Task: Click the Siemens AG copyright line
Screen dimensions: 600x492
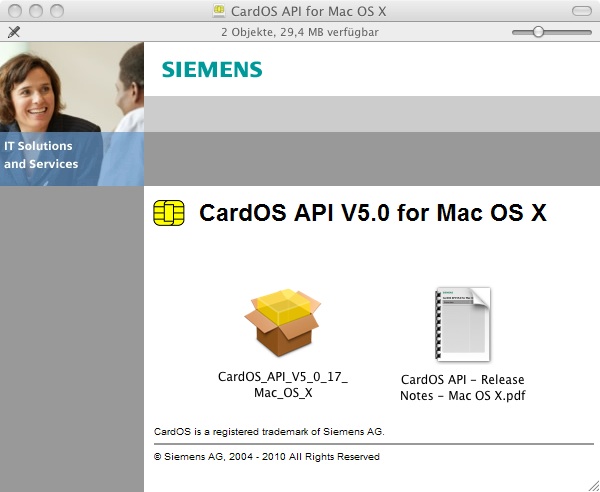Action: coord(267,456)
